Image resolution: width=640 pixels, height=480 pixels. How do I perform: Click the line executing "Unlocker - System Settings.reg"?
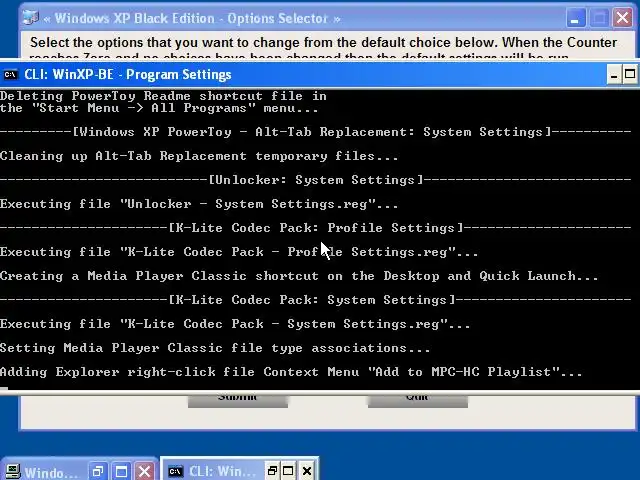199,204
